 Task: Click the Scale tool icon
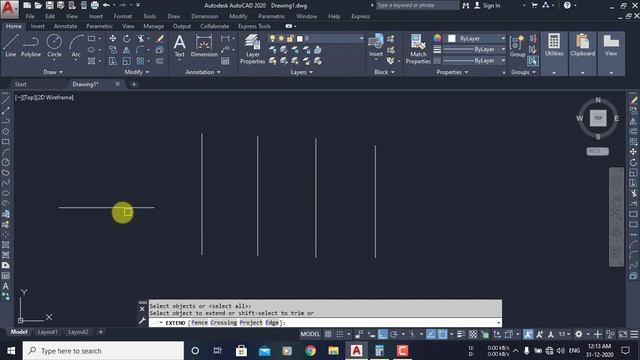click(127, 61)
